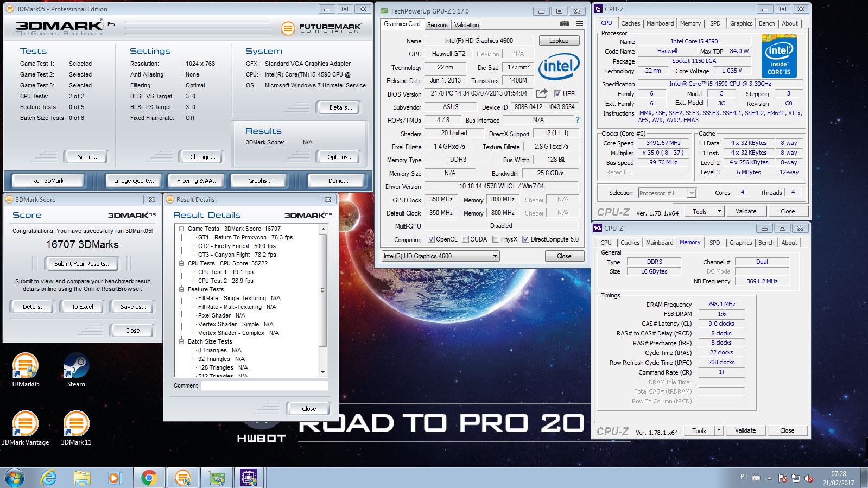Viewport: 868px width, 488px height.
Task: Open the SPD tab in CPU-Z Memory window
Action: click(x=714, y=243)
